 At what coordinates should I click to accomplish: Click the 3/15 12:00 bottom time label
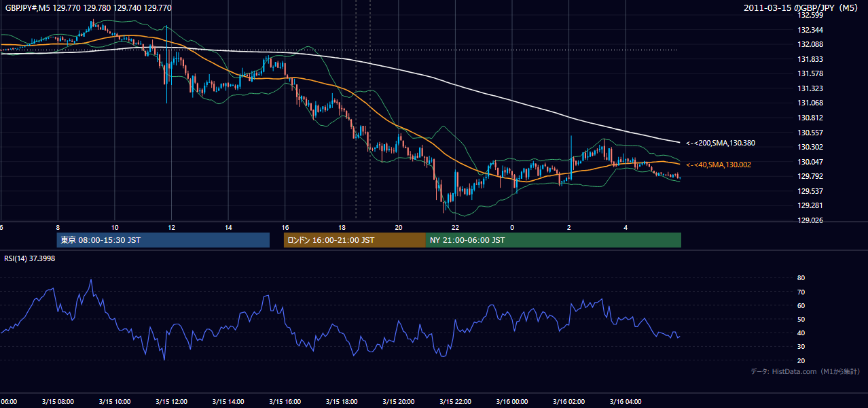(x=171, y=402)
